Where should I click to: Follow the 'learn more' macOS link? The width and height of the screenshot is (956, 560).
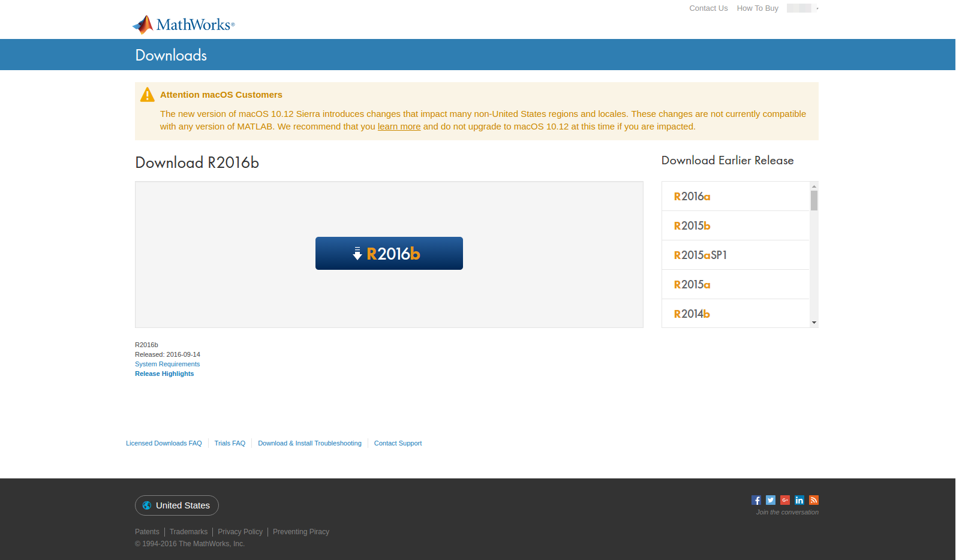[x=399, y=127]
